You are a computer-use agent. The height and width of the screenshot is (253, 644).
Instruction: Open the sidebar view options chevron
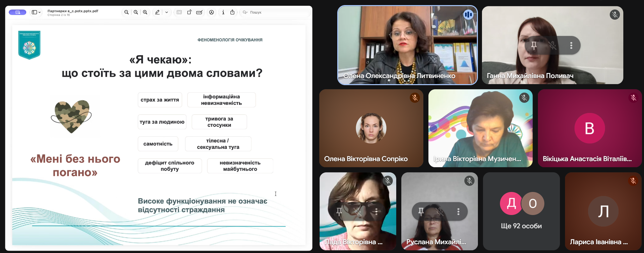click(40, 12)
